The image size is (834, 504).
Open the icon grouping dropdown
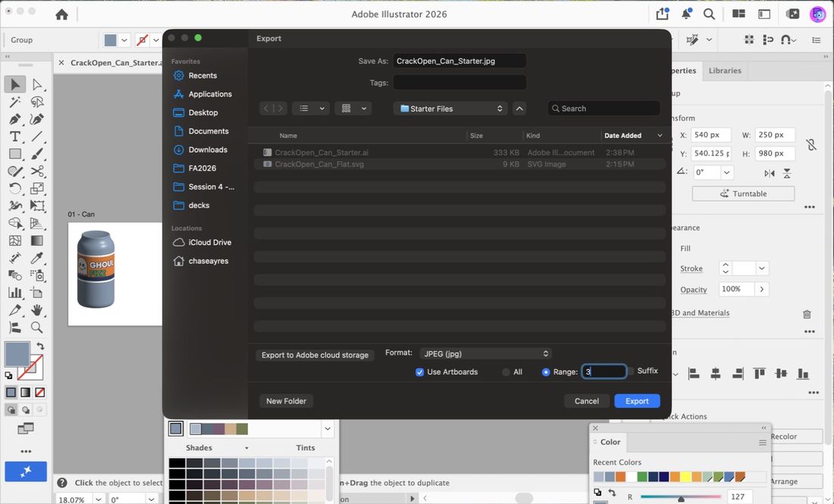[x=353, y=108]
